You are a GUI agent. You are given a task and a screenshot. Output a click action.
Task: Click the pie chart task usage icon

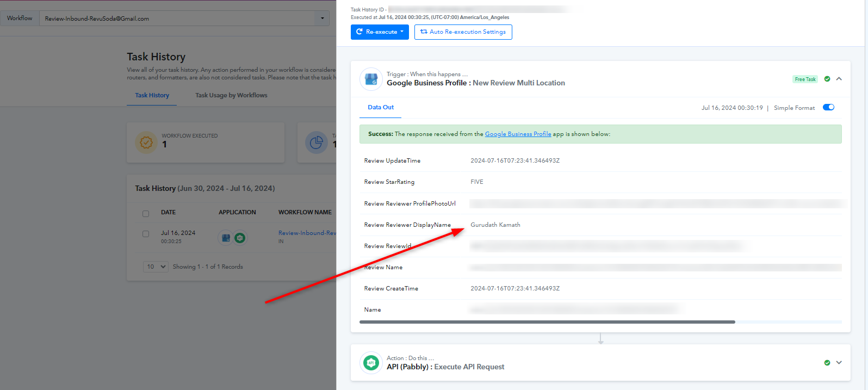pyautogui.click(x=317, y=143)
